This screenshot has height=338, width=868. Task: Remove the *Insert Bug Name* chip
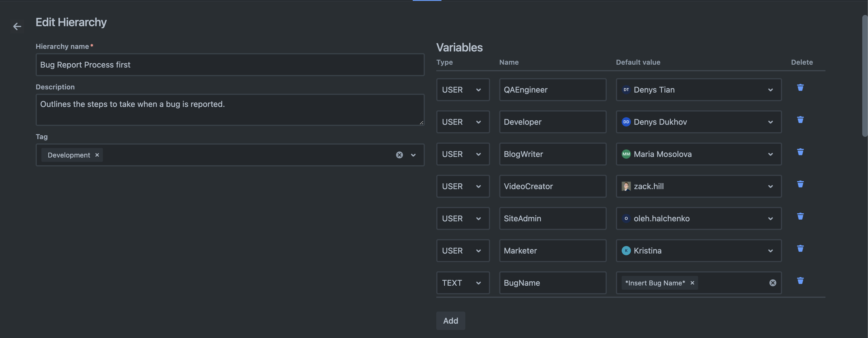click(x=692, y=283)
